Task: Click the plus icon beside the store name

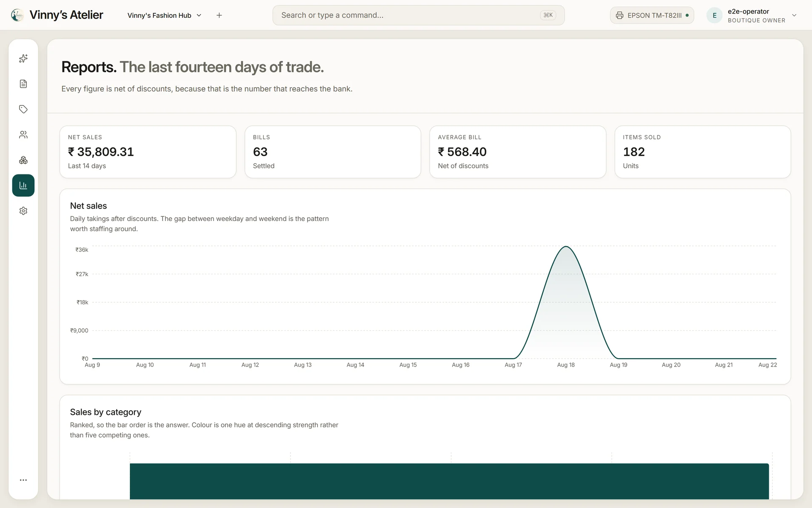Action: pos(219,15)
